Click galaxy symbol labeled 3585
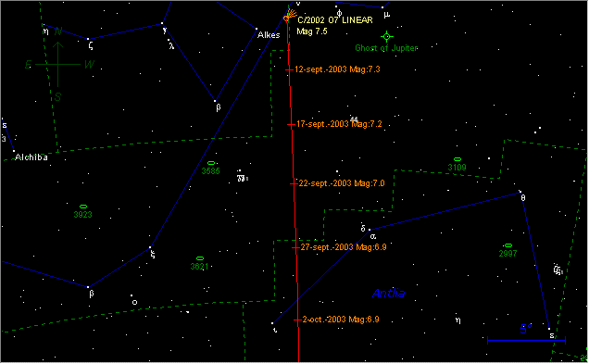589x364 pixels. (211, 163)
